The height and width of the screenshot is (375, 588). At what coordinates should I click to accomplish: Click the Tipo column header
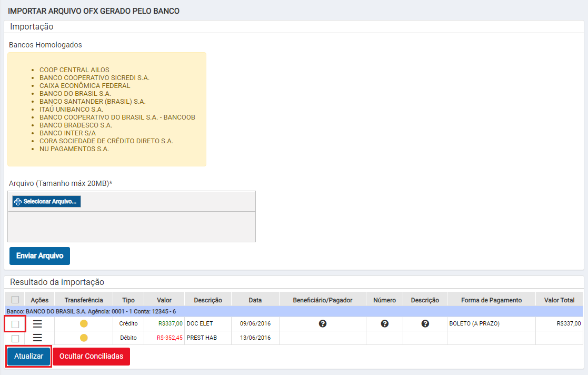[x=128, y=300]
